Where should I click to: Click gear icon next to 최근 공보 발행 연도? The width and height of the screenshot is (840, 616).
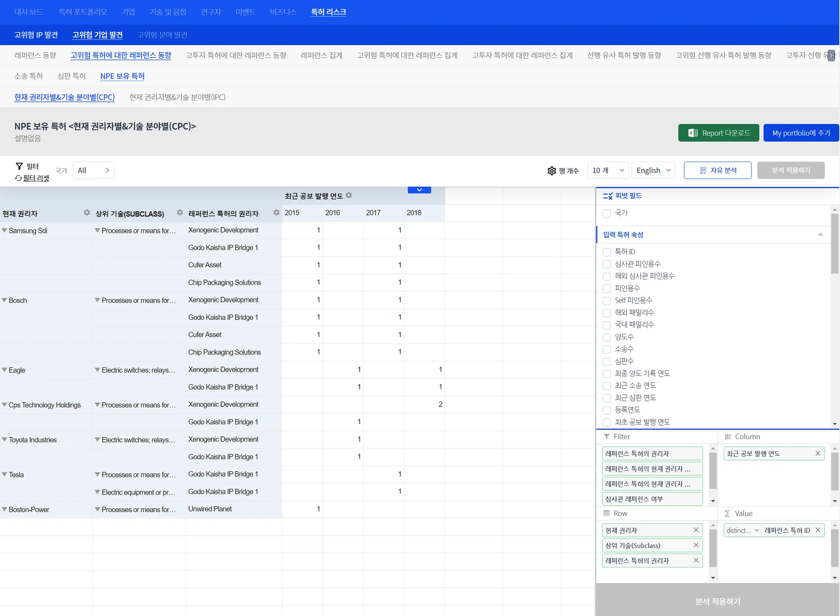pos(349,195)
